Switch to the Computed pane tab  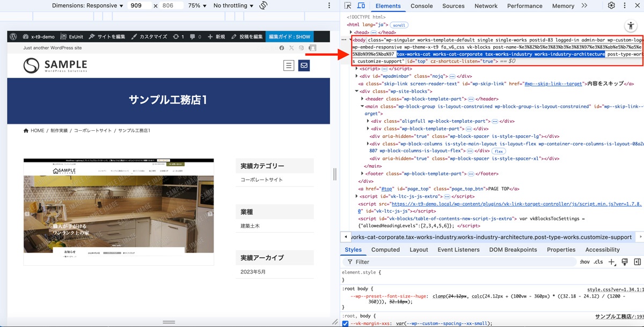385,250
